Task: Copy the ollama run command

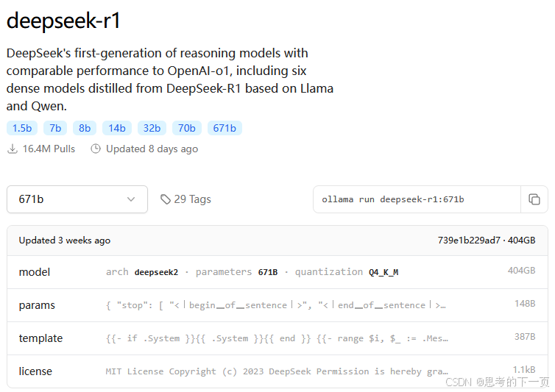Action: click(534, 199)
